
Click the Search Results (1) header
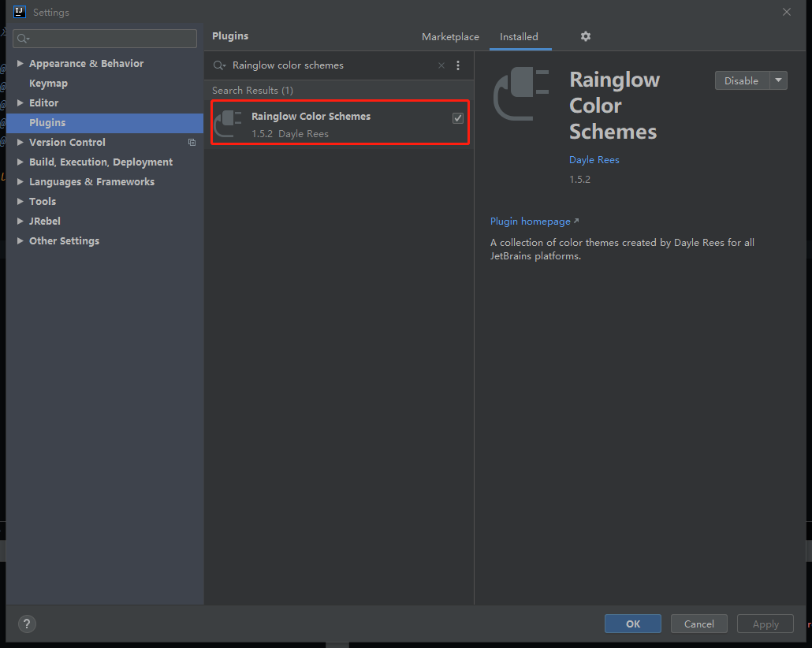253,90
